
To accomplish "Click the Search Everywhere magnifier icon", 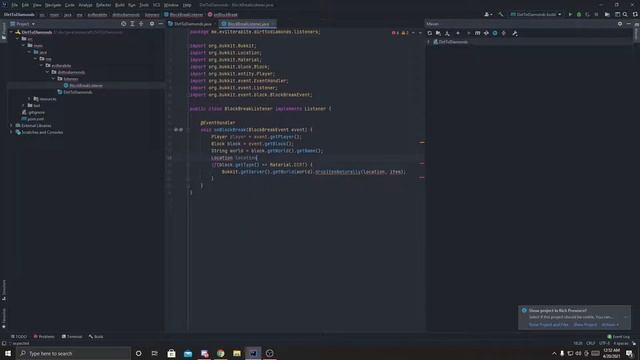I will [625, 14].
